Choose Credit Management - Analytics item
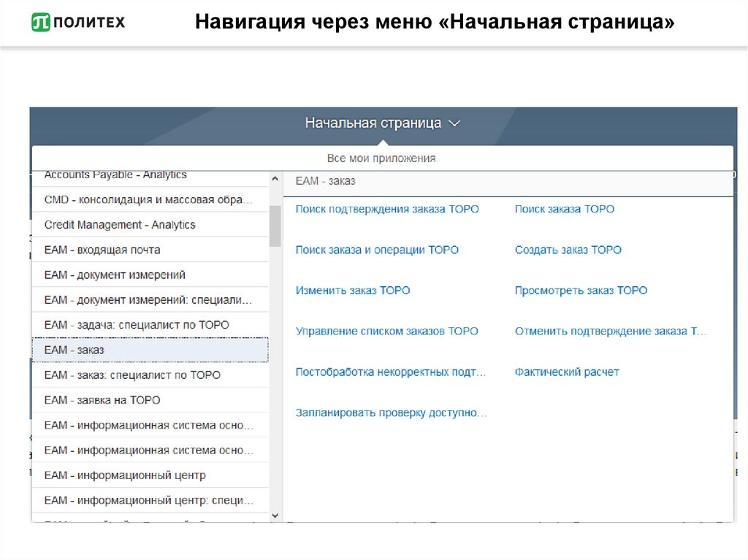 point(120,225)
